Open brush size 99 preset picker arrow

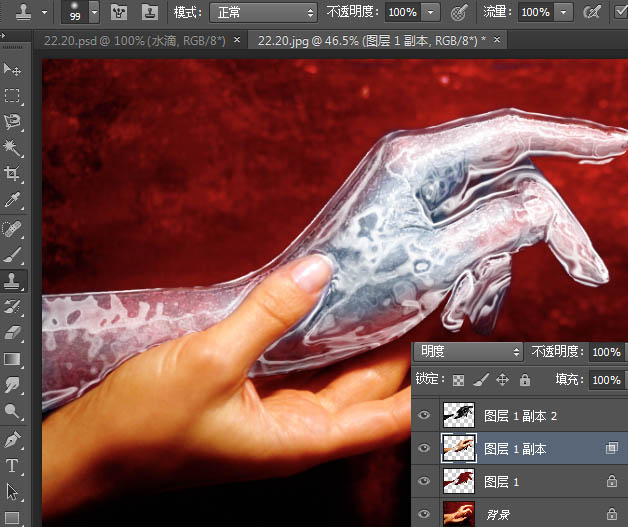point(95,12)
